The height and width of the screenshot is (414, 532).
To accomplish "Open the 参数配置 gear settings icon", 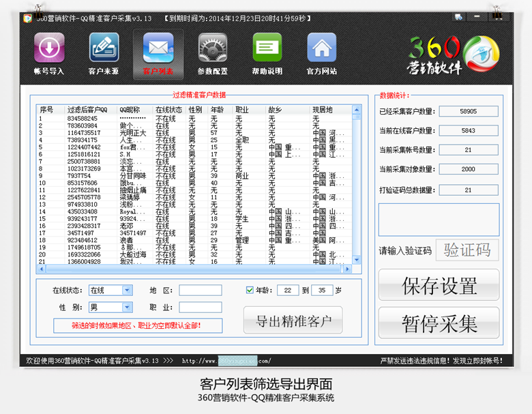I will (x=213, y=48).
